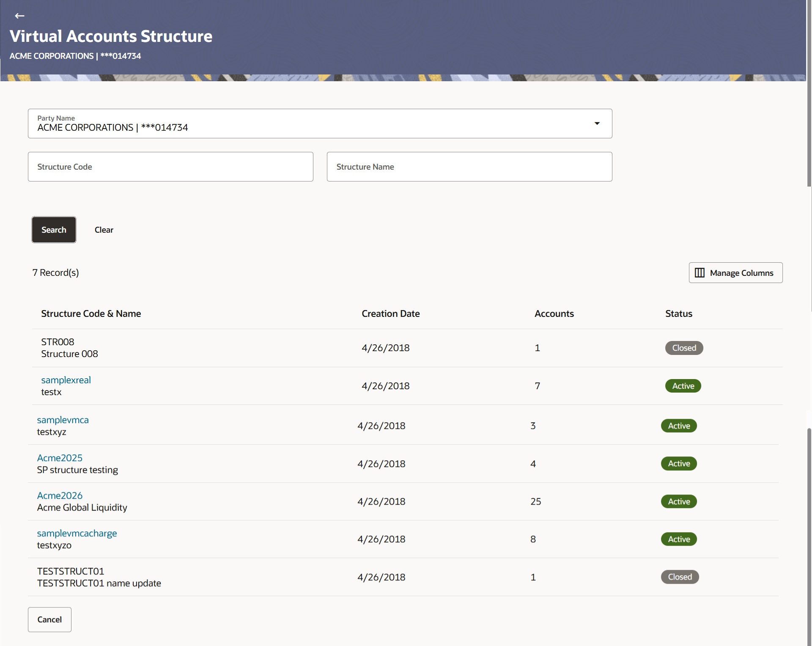The width and height of the screenshot is (812, 646).
Task: Open the Acme2025 SP structure testing link
Action: tap(59, 457)
